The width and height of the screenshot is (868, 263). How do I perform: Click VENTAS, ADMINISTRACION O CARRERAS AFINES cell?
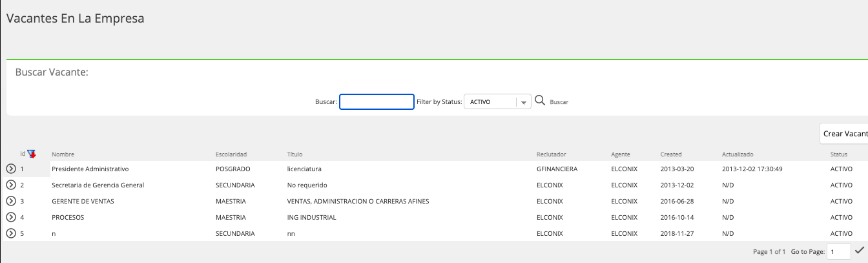358,201
